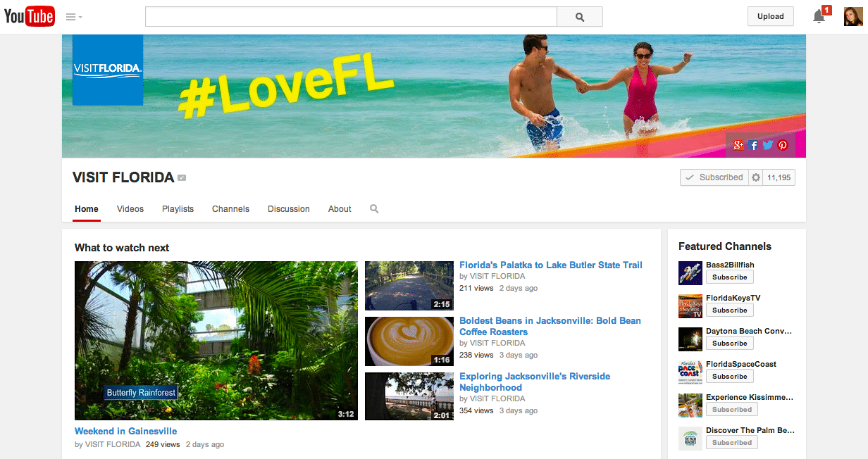The width and height of the screenshot is (868, 459).
Task: Subscribe to Daytona Beach Conv... channel
Action: pos(730,344)
